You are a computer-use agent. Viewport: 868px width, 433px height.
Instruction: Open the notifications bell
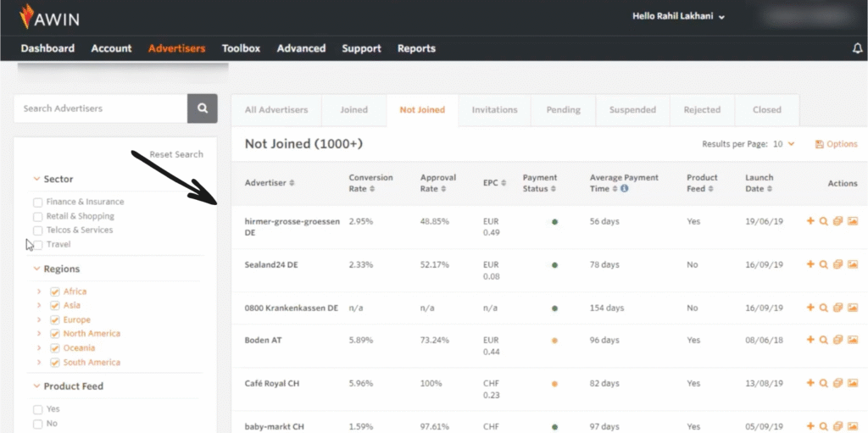click(858, 49)
